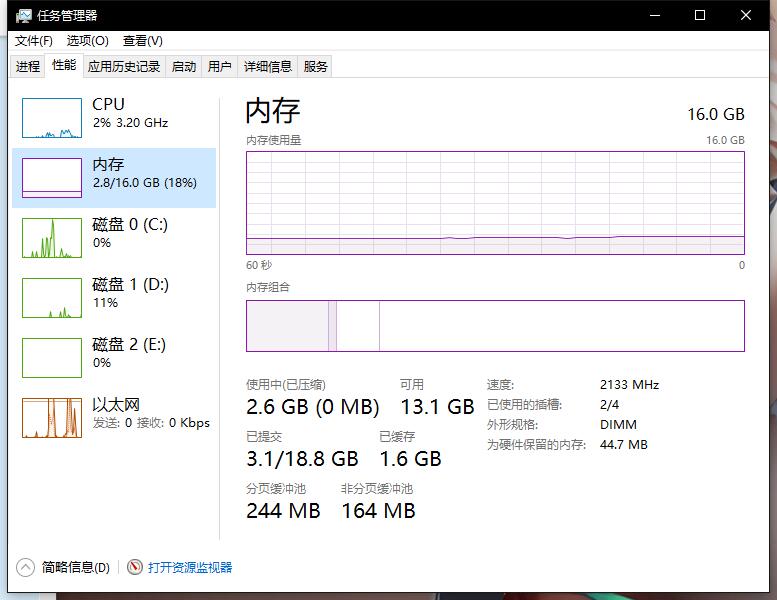The image size is (777, 600).
Task: Switch to the 启动 tab
Action: [184, 67]
